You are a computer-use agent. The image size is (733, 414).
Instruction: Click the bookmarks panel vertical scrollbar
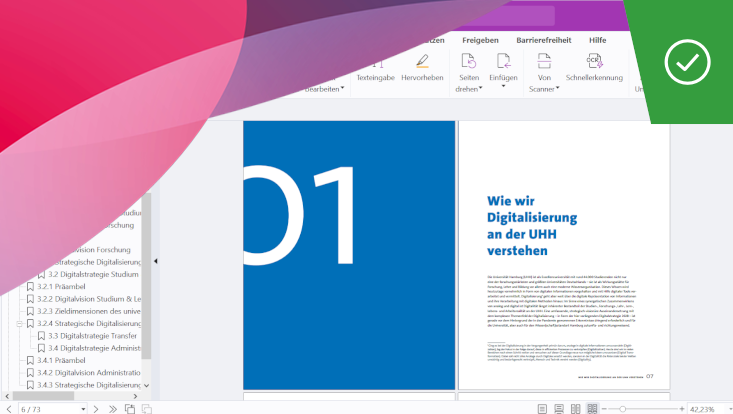point(146,276)
